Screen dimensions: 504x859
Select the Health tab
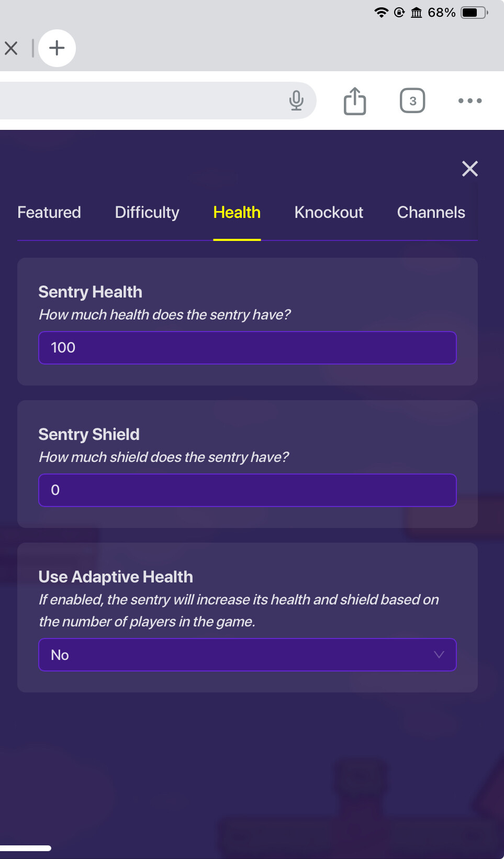point(237,212)
